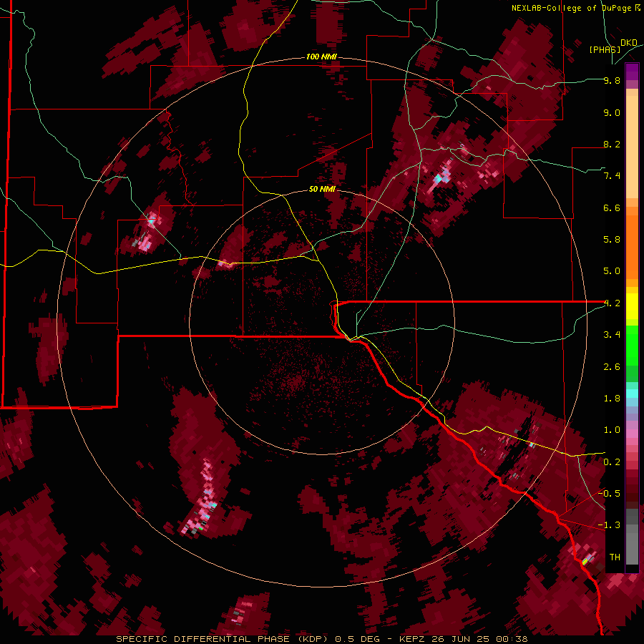Select the 1.8 scale value
644x644 pixels.
[x=612, y=399]
